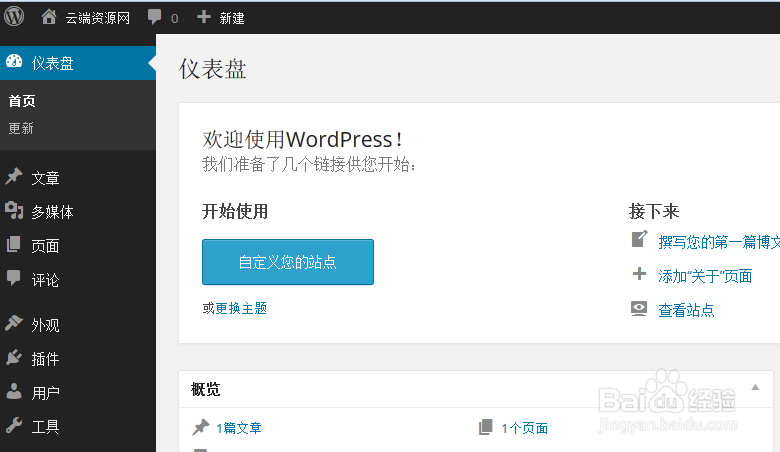Collapse the 概览 panel with the arrow
780x452 pixels.
[x=755, y=387]
